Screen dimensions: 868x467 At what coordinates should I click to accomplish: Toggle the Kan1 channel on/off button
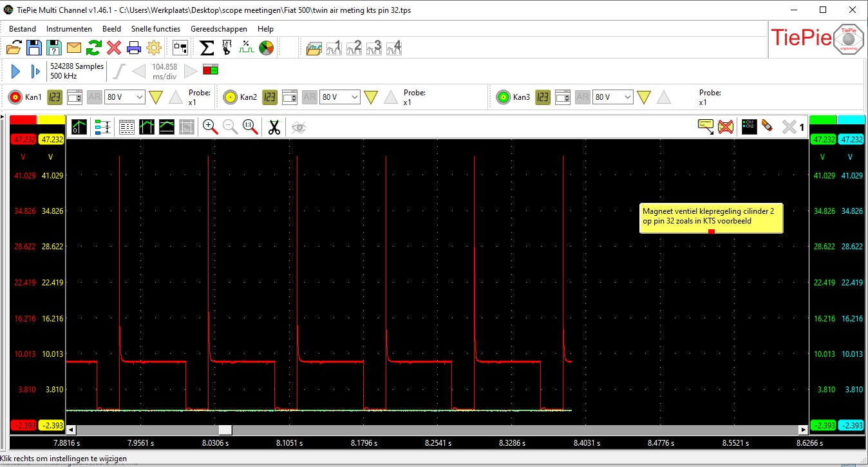coord(15,97)
